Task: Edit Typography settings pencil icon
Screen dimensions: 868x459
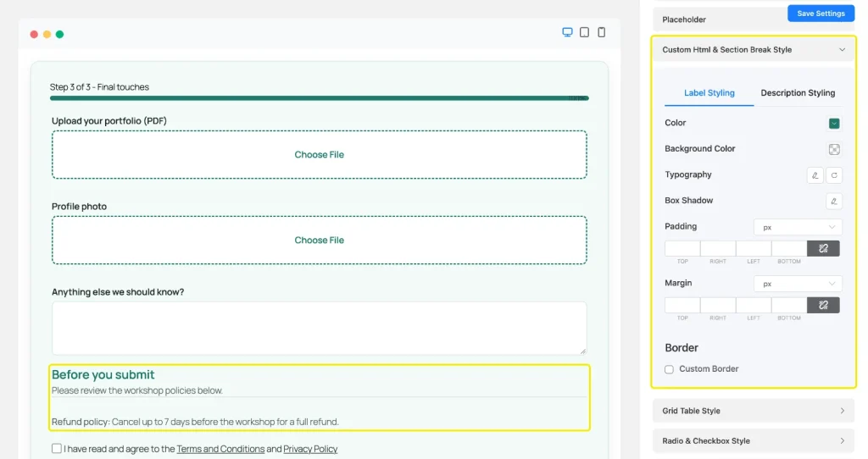Action: 815,175
